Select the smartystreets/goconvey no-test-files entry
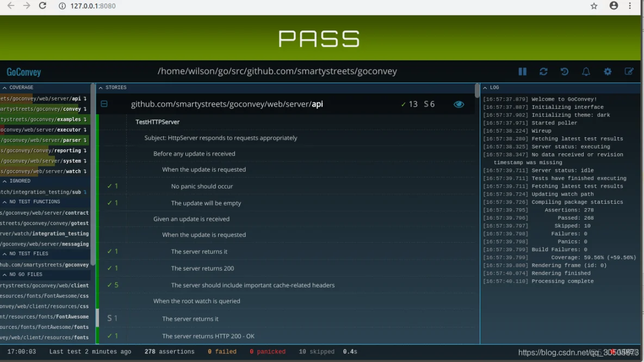Viewport: 644px width, 362px height. [x=45, y=265]
